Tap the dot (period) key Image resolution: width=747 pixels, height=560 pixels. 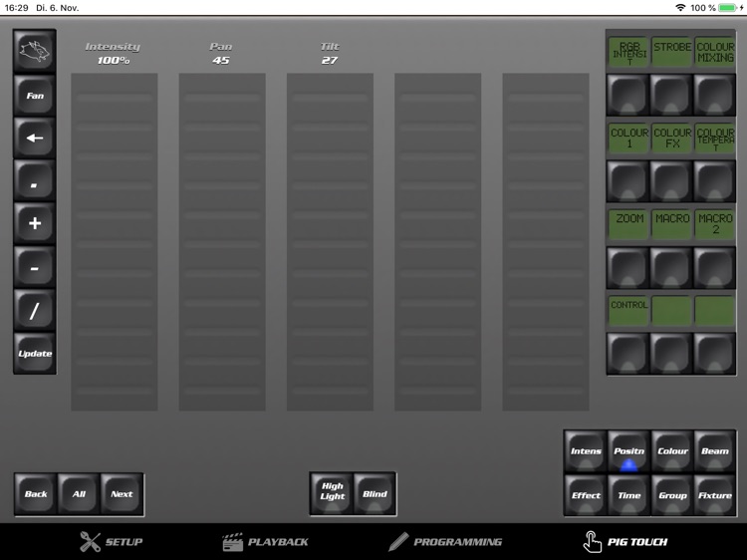tap(34, 181)
